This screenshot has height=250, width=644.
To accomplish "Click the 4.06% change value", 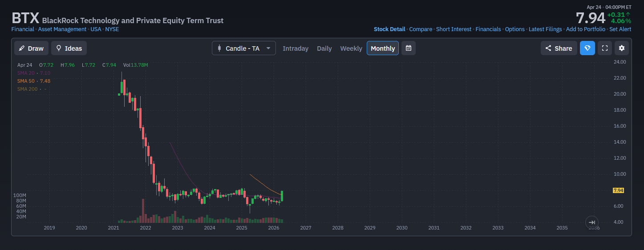I will click(x=621, y=21).
